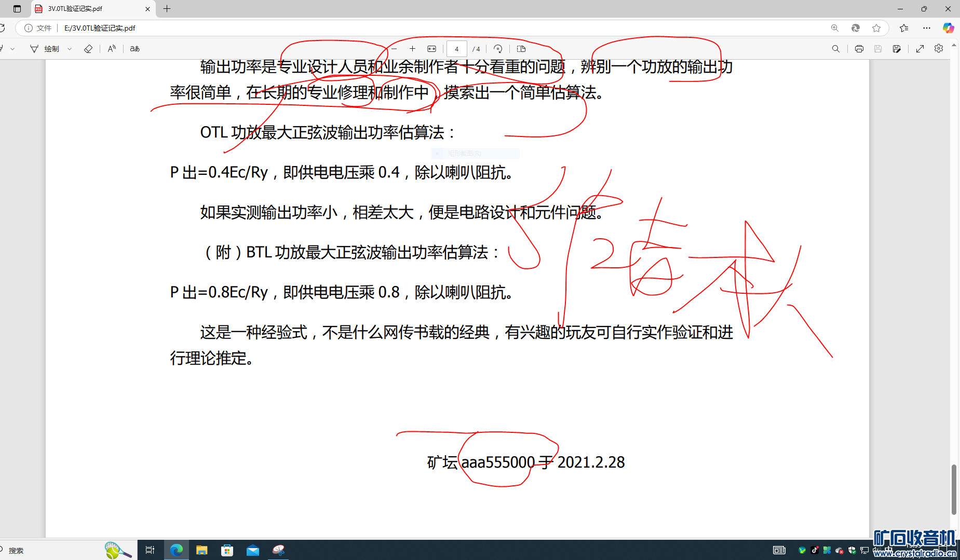Open the Mail app from the taskbar
The image size is (960, 560).
click(x=253, y=550)
